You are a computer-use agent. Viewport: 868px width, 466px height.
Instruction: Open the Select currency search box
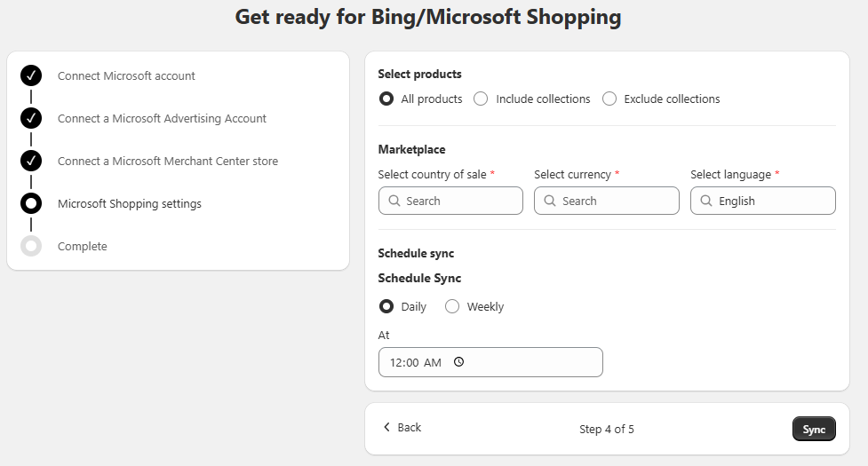coord(607,201)
